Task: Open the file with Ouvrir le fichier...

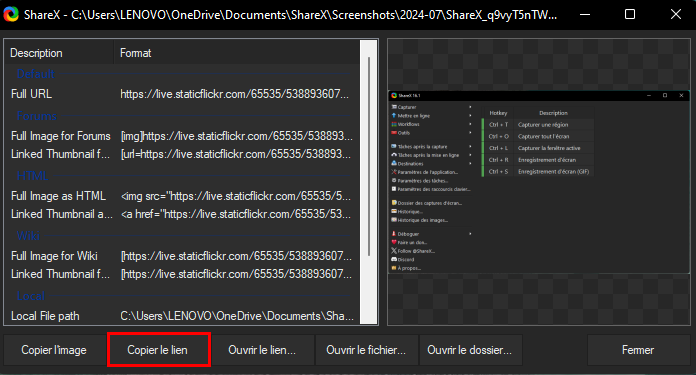Action: [366, 350]
